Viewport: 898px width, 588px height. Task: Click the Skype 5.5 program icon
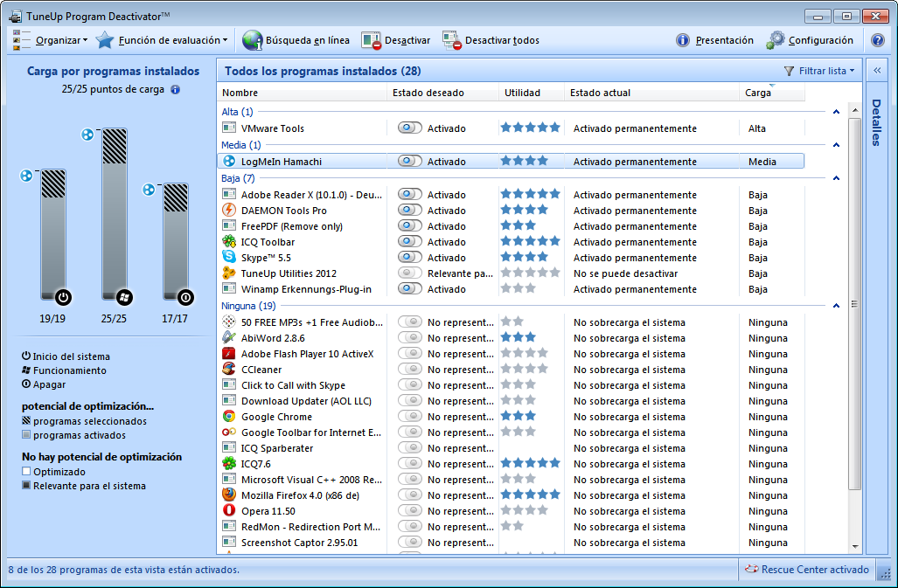tap(229, 257)
